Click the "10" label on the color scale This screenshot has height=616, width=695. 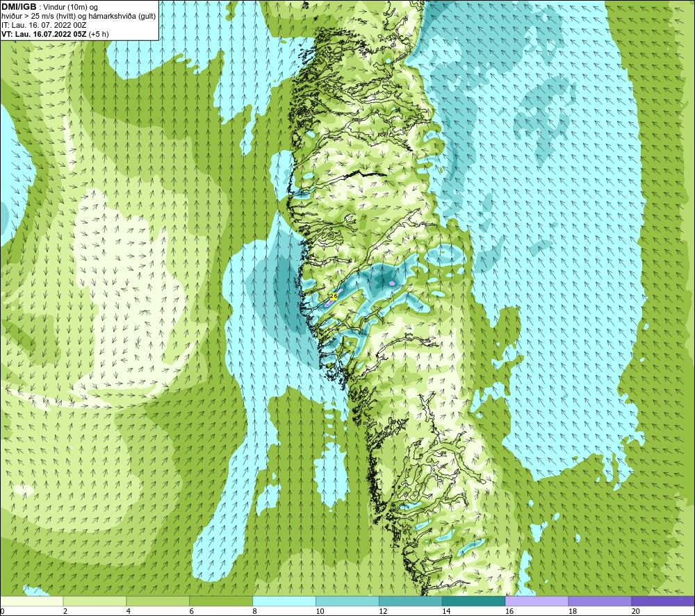pyautogui.click(x=320, y=611)
